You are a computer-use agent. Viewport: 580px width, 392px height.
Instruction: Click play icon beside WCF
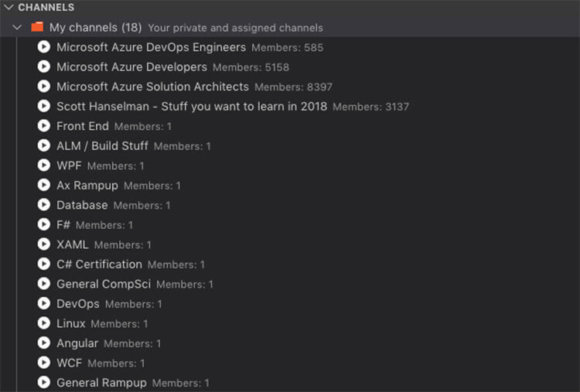(x=43, y=363)
